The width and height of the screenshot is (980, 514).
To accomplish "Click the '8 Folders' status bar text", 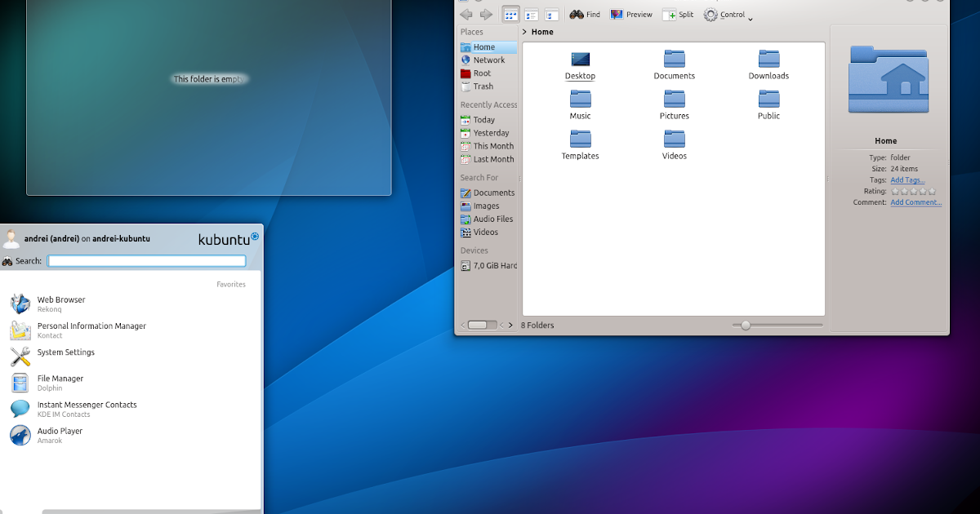I will pyautogui.click(x=537, y=326).
